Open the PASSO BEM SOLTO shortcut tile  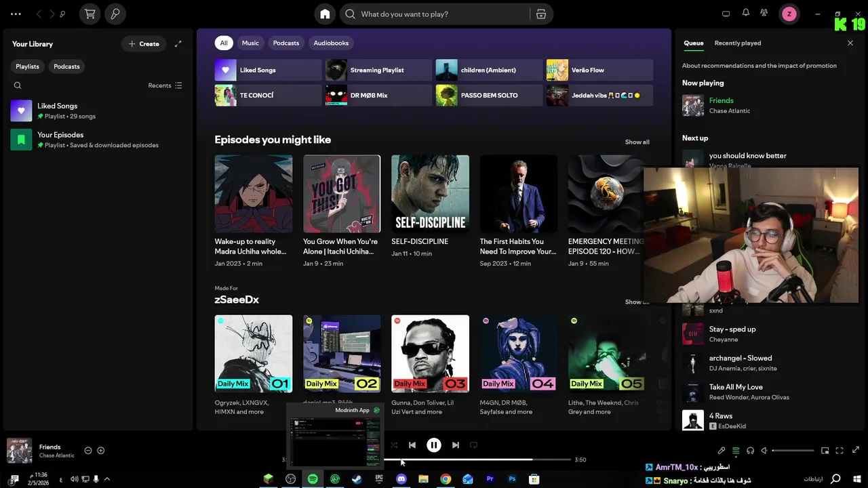(x=489, y=96)
